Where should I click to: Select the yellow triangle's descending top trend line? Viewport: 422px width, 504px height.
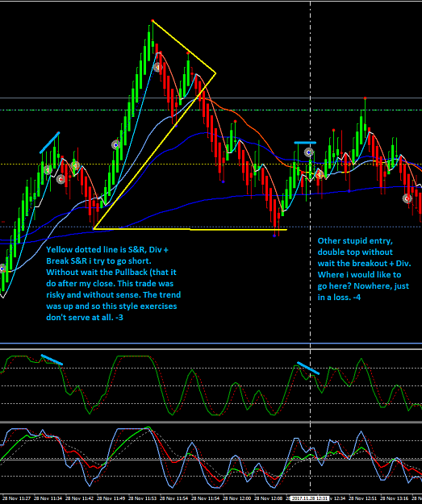tap(184, 48)
